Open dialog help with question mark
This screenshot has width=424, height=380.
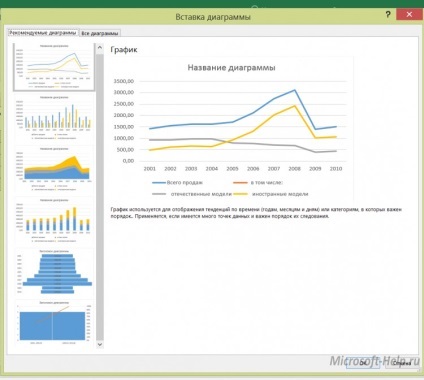pos(388,14)
